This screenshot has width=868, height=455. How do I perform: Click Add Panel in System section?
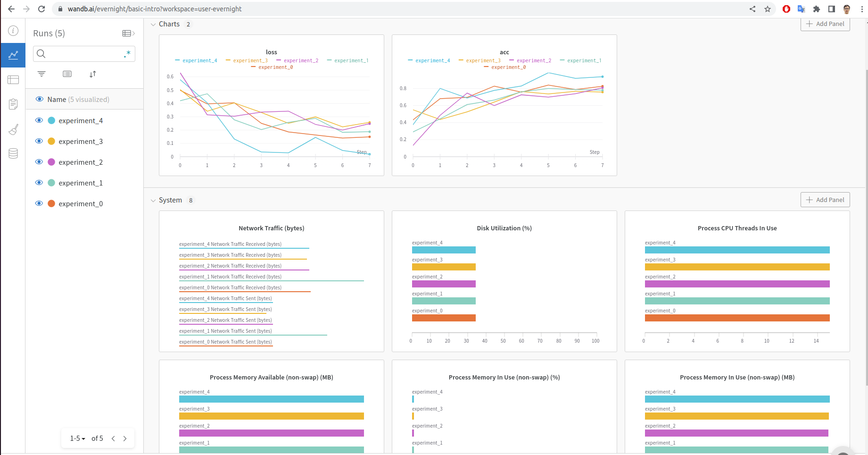(x=825, y=200)
